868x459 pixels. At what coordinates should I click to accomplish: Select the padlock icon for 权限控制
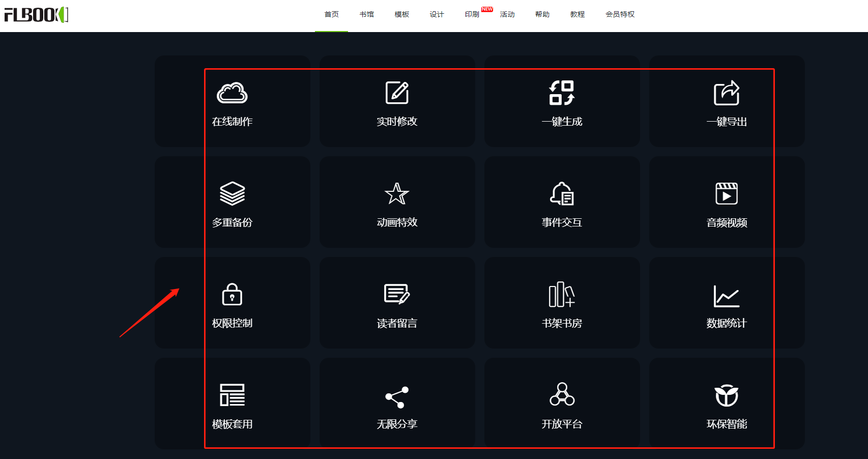232,294
